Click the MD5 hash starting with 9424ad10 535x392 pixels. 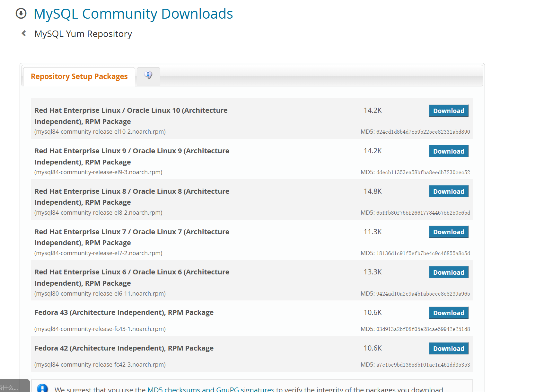point(423,294)
